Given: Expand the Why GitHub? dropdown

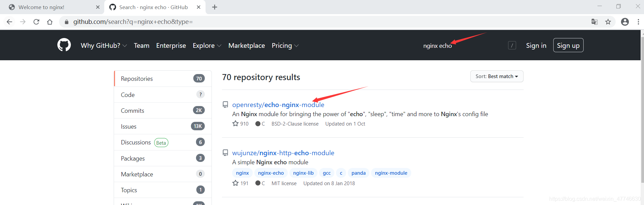Looking at the screenshot, I should [104, 45].
